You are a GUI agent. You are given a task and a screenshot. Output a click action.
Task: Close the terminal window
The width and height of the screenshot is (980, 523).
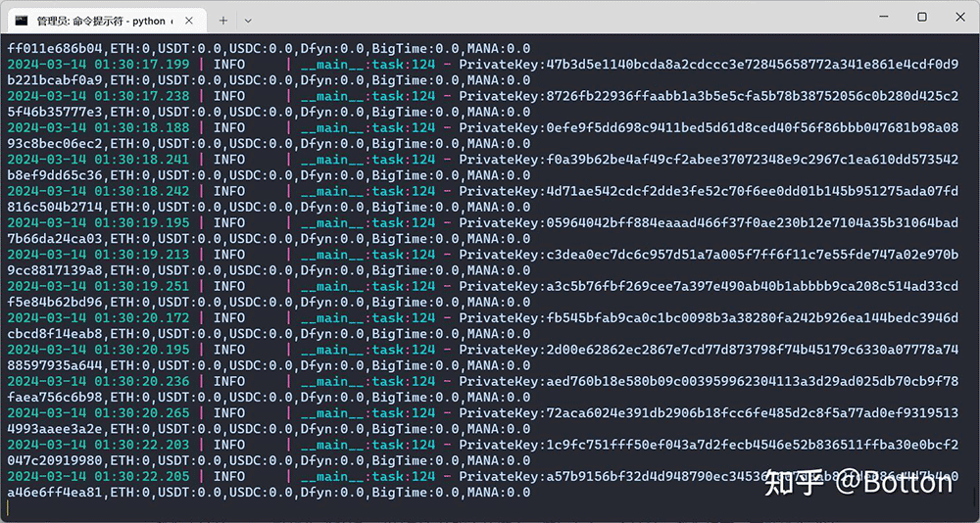coord(959,17)
